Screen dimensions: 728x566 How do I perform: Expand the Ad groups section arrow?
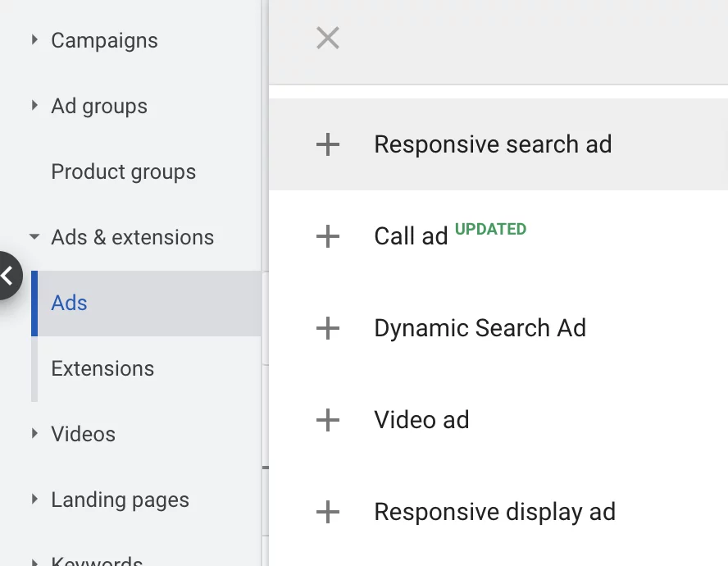pos(34,105)
